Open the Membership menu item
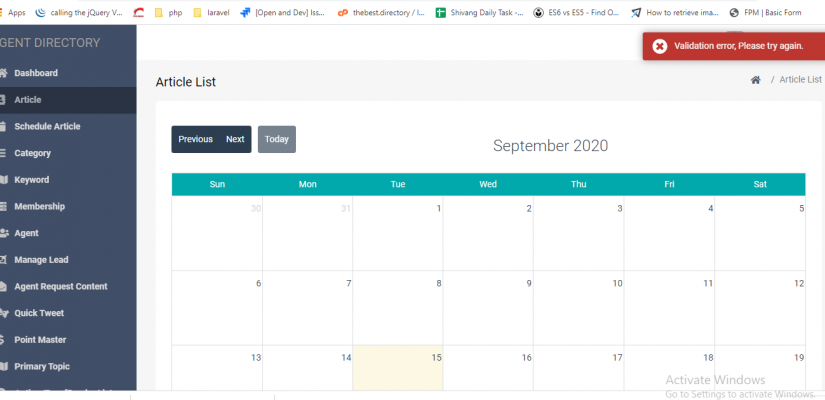This screenshot has width=825, height=400. coord(39,206)
